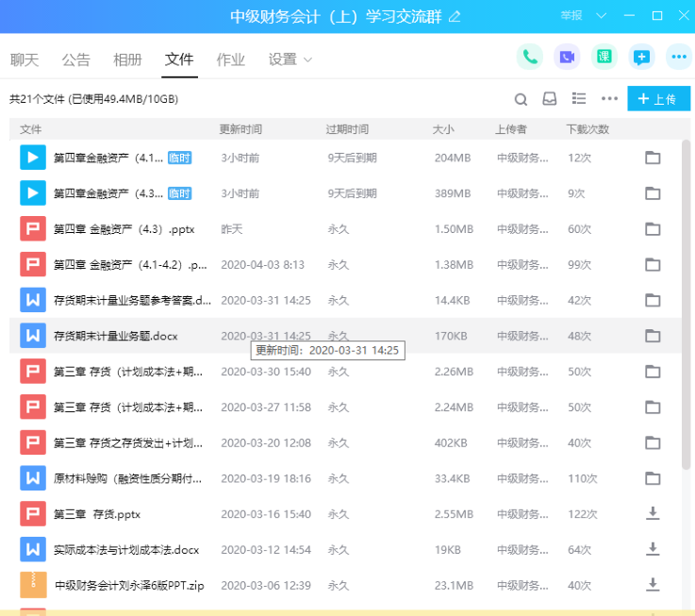Click the 举报 report link
This screenshot has height=616, width=695.
(x=571, y=16)
